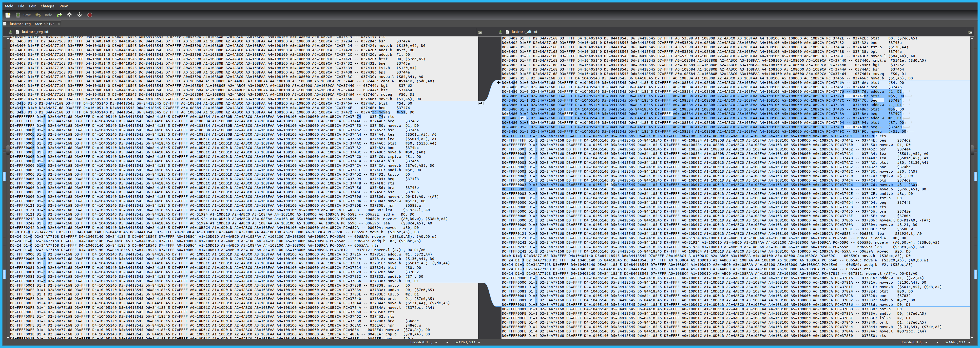The width and height of the screenshot is (980, 348).
Task: Push left change to right arrow
Action: (481, 103)
